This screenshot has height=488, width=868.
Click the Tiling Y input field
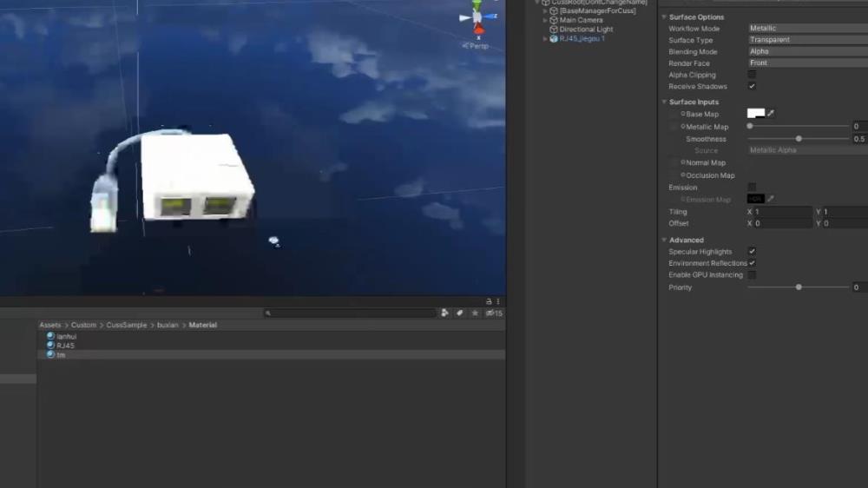(x=845, y=212)
